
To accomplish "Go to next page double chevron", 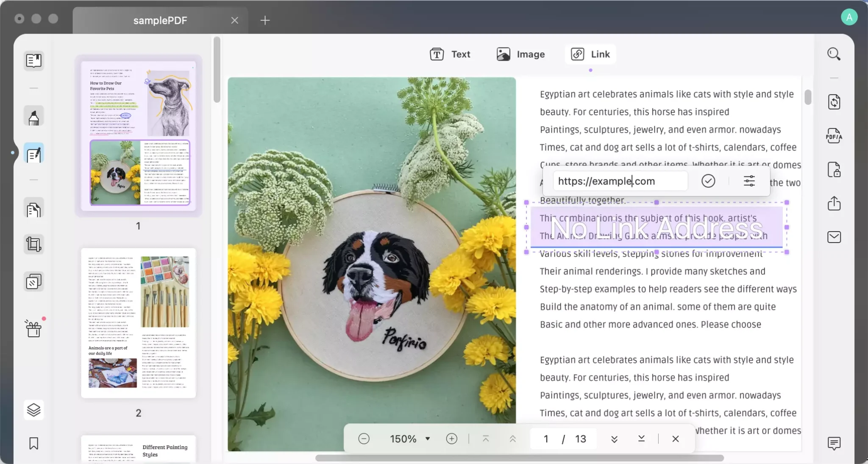I will pos(614,439).
